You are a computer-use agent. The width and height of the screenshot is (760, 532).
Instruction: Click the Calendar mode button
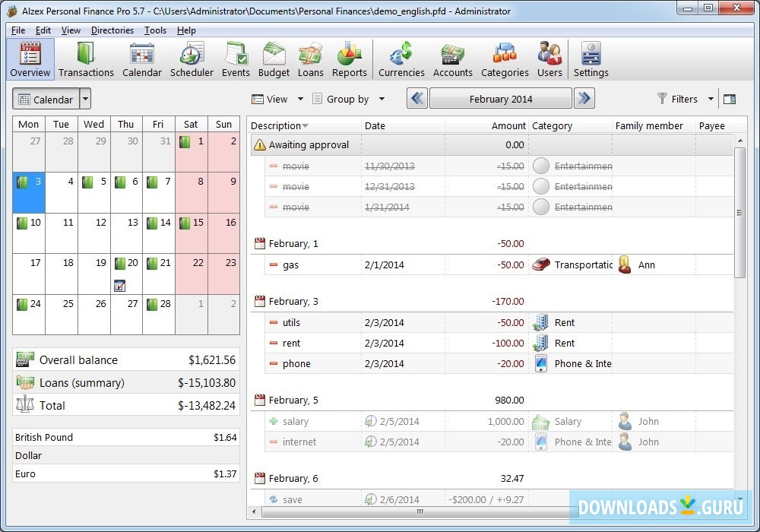click(x=46, y=99)
